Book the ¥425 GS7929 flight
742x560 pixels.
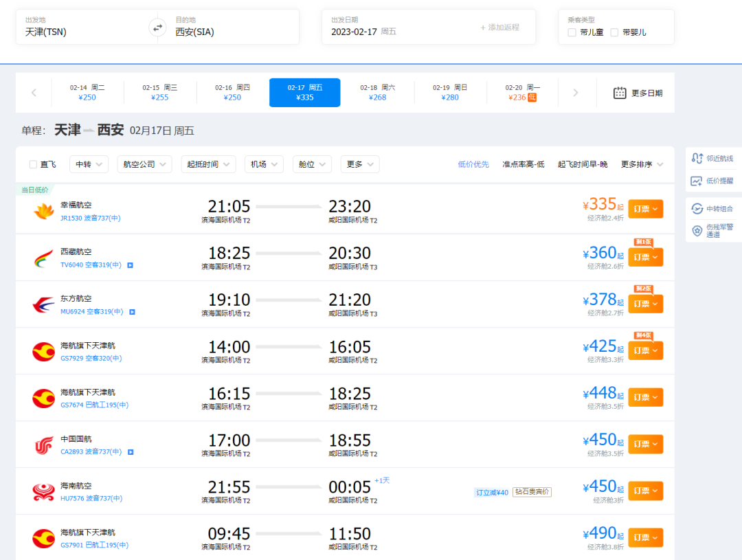click(x=645, y=350)
